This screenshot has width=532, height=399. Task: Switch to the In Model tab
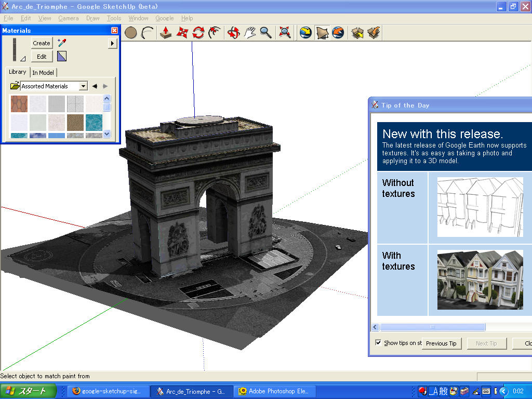pyautogui.click(x=43, y=73)
